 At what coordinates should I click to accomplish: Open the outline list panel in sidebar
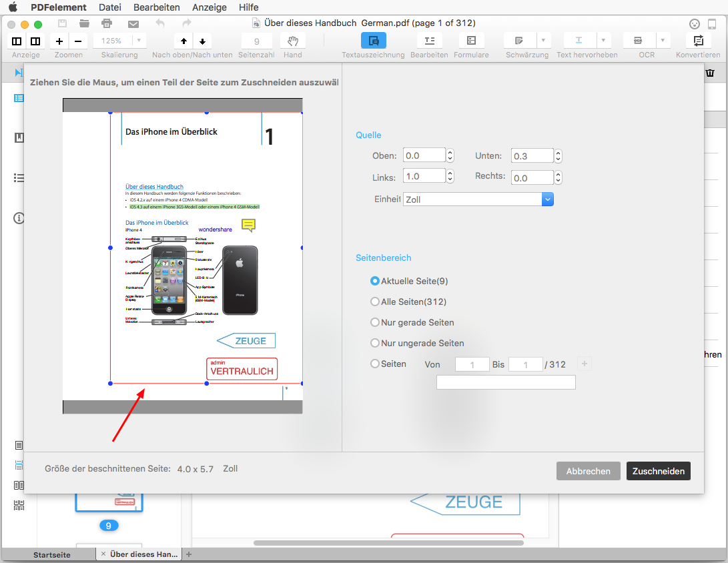[x=19, y=177]
